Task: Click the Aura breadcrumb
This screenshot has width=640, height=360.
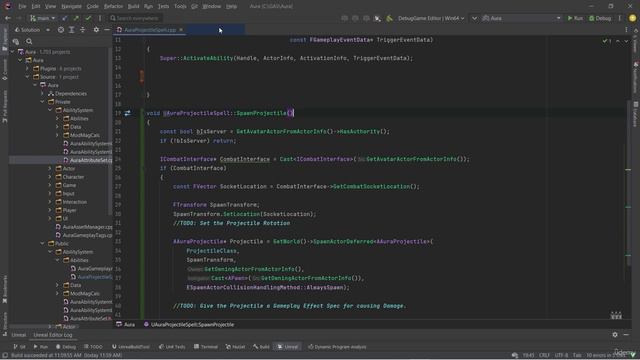Action: [x=126, y=324]
